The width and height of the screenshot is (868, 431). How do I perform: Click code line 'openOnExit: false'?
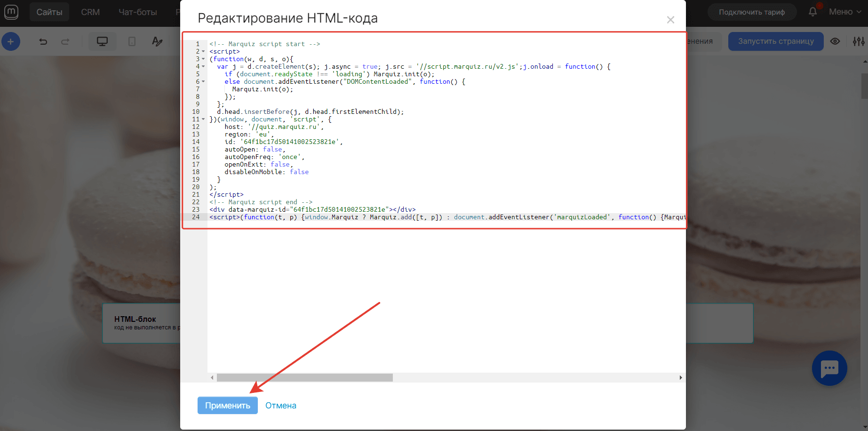pyautogui.click(x=259, y=165)
